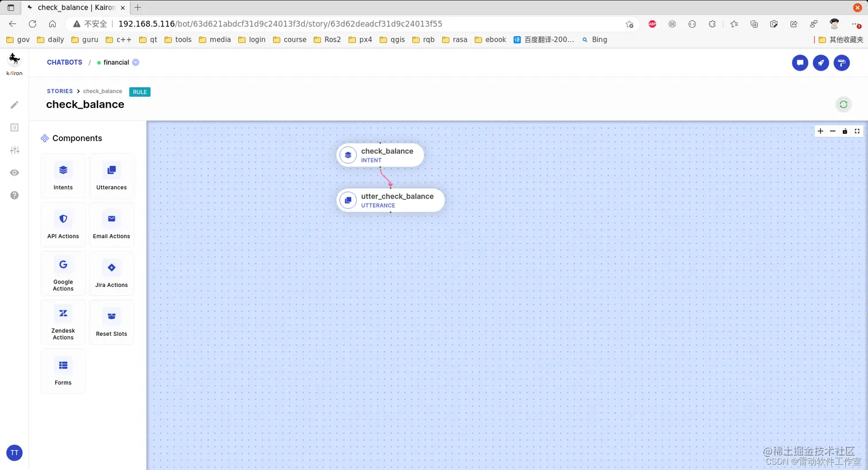This screenshot has width=868, height=470.
Task: Select the Forms component
Action: (63, 371)
